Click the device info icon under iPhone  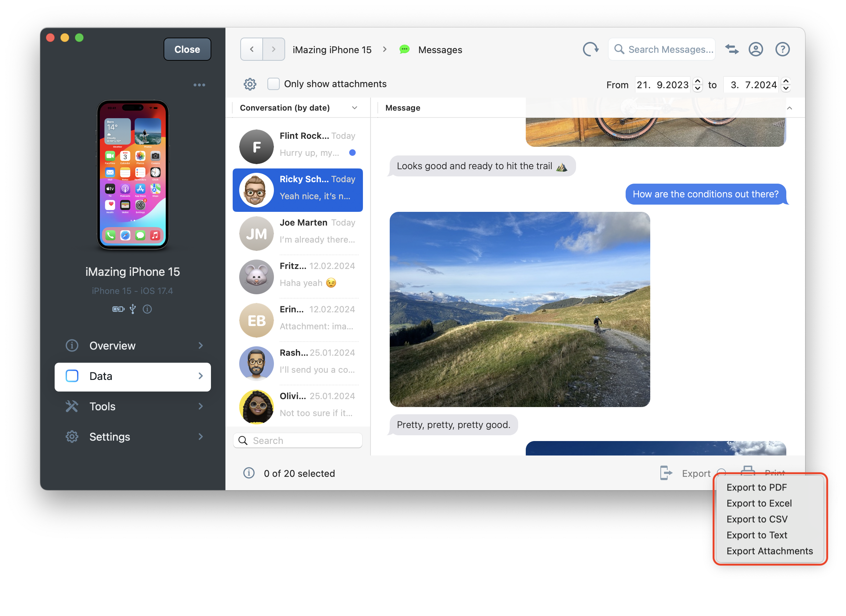point(147,309)
